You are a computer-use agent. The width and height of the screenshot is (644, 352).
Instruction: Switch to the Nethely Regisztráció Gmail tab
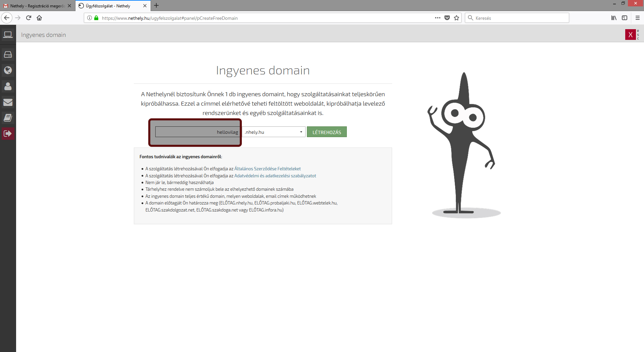click(x=37, y=6)
